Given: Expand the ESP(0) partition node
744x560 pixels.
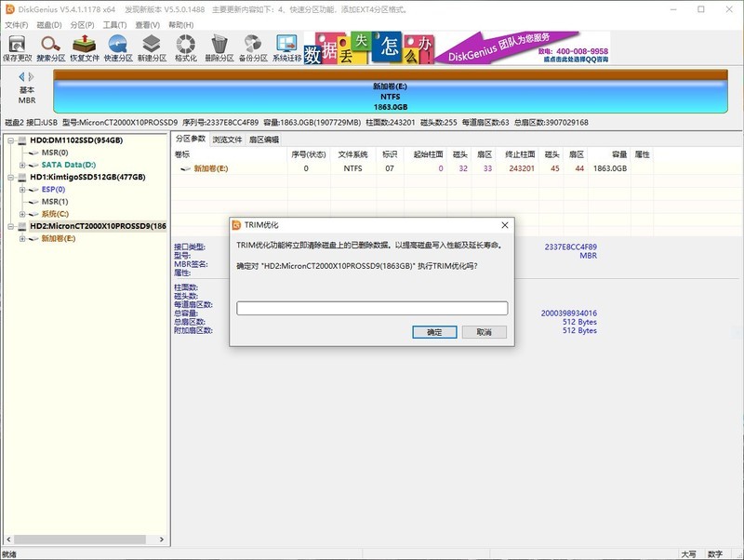Looking at the screenshot, I should [x=22, y=189].
